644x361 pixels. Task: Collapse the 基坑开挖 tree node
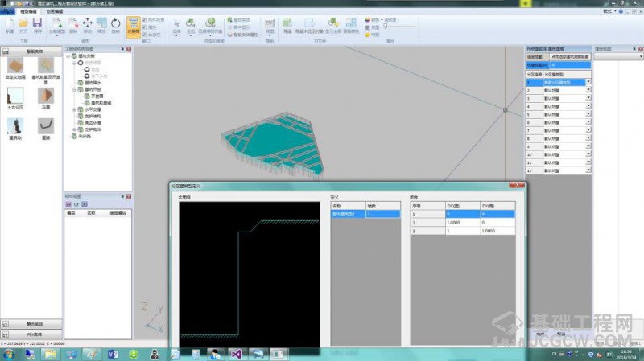(74, 88)
